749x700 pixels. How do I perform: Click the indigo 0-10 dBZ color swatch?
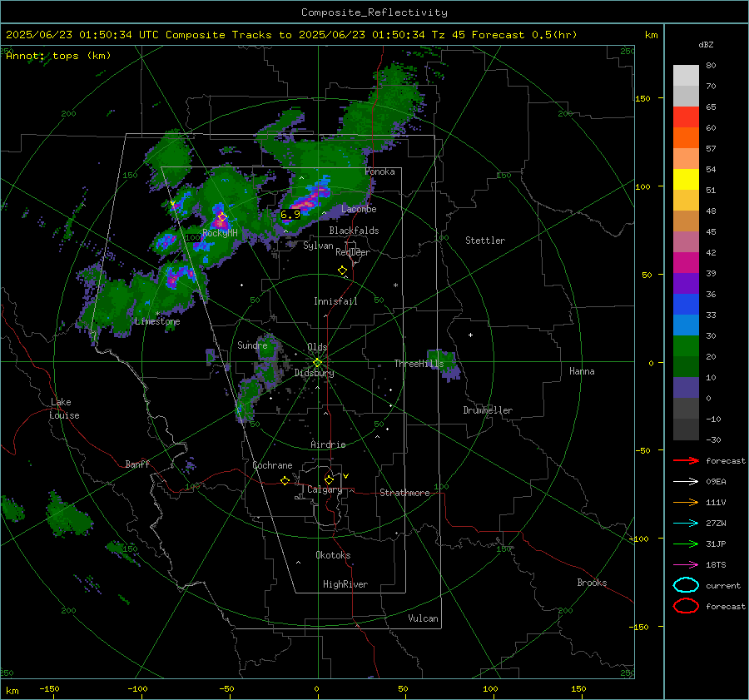coord(686,388)
